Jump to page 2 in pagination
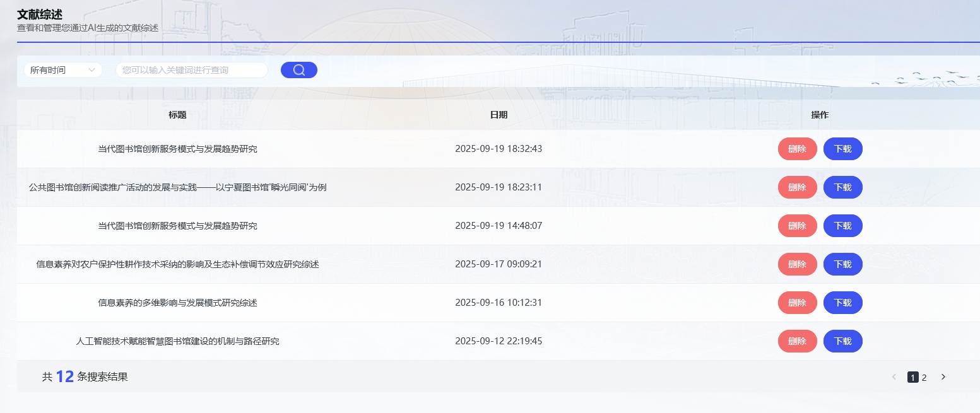980x413 pixels. (x=924, y=378)
